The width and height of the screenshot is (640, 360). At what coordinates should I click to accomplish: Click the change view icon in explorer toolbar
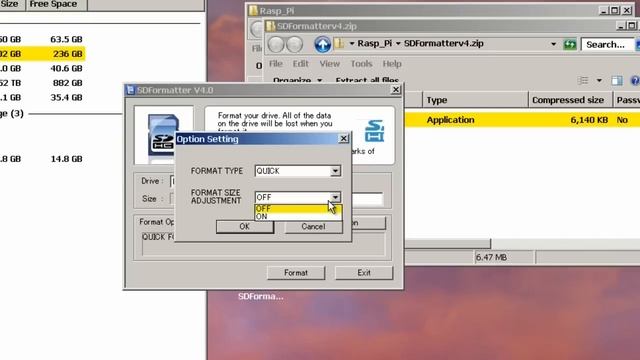coord(583,80)
